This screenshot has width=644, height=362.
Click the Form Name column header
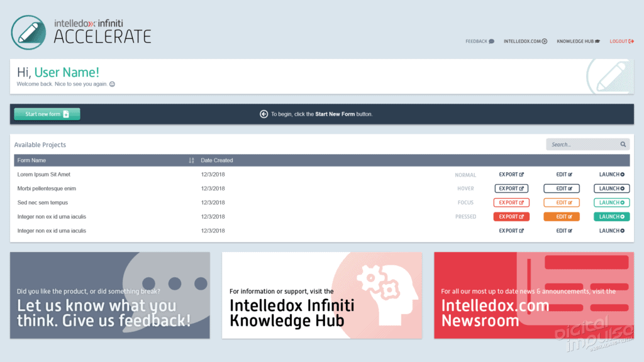coord(31,160)
